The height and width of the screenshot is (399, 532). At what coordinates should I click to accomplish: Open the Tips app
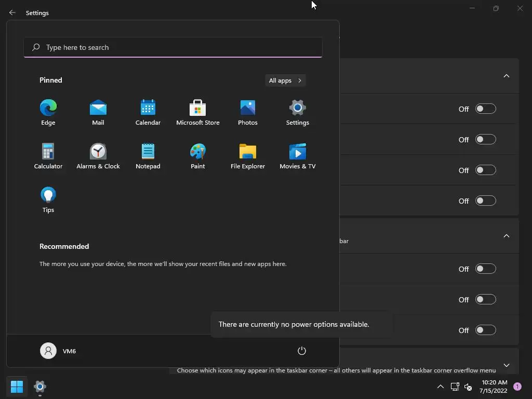pos(48,200)
